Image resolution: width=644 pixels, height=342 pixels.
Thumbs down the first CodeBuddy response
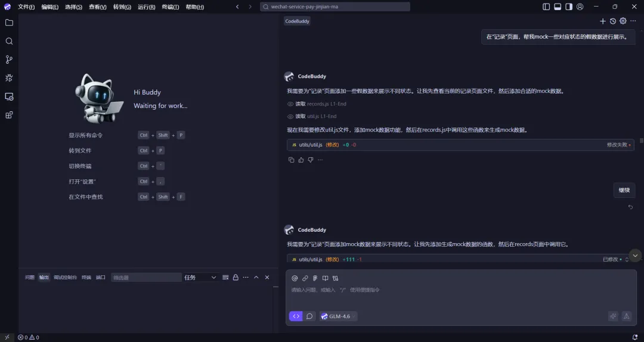tap(311, 160)
